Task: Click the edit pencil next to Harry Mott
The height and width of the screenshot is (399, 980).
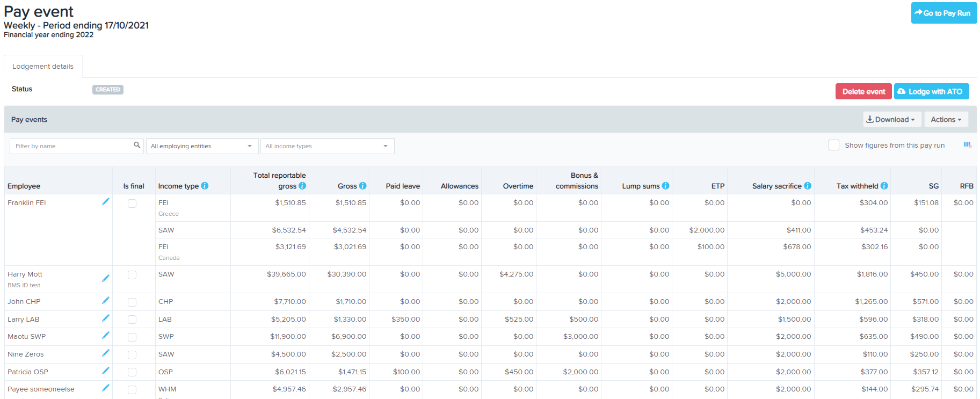Action: (106, 278)
